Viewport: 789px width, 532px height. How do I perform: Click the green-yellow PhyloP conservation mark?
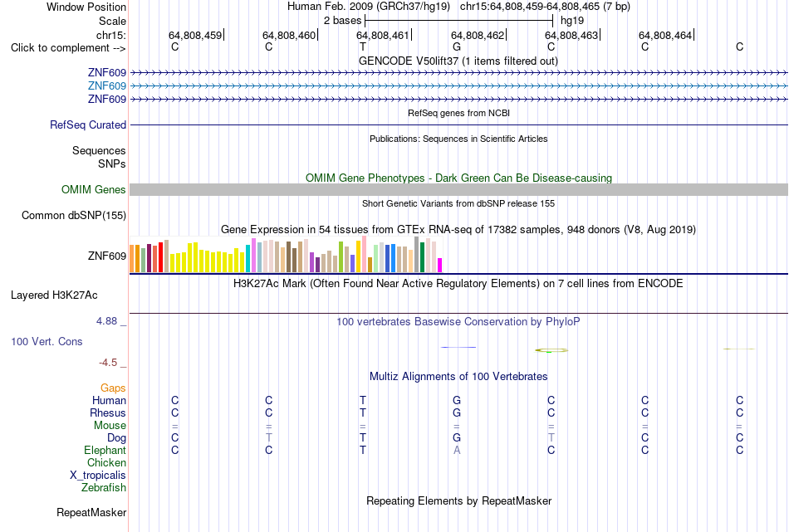pos(551,350)
